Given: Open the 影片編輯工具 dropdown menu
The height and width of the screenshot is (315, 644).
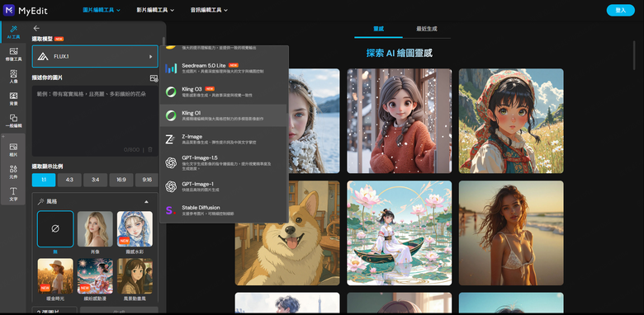Looking at the screenshot, I should [155, 10].
